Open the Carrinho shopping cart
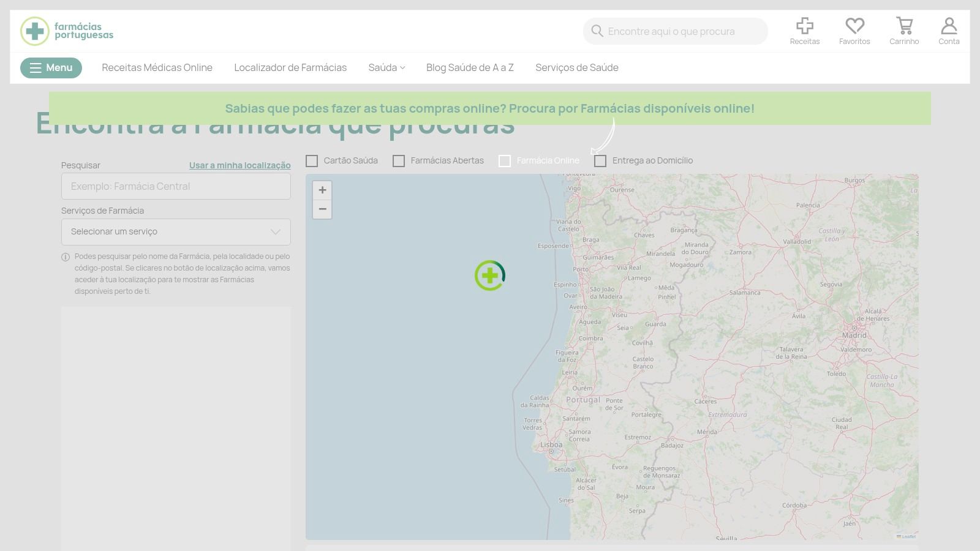The height and width of the screenshot is (551, 980). pos(904,26)
